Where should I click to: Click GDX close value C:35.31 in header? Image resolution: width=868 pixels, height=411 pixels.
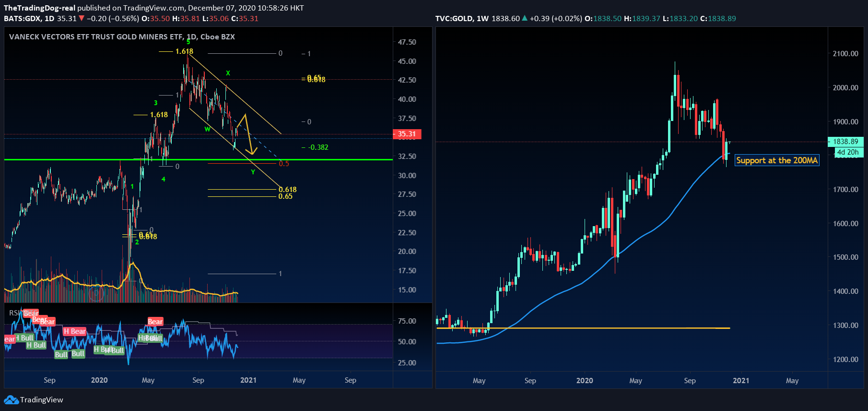245,18
